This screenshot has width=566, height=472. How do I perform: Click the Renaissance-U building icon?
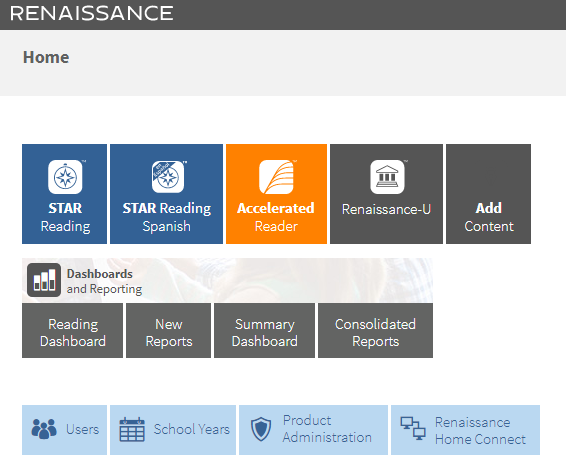tap(387, 177)
